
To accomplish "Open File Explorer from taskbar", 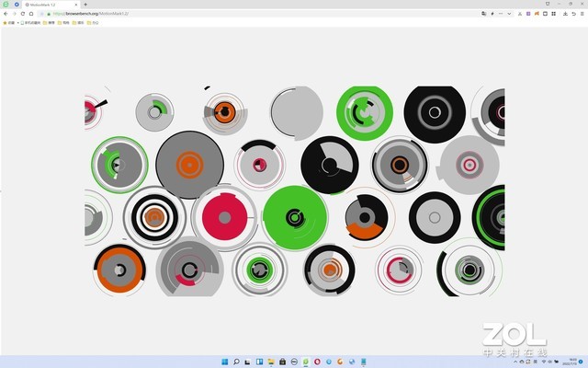I will (271, 362).
